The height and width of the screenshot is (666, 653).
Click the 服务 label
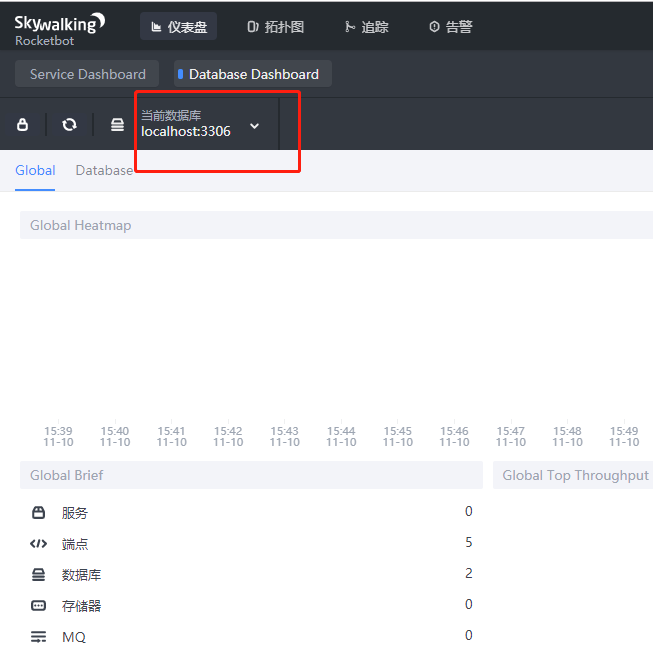75,513
